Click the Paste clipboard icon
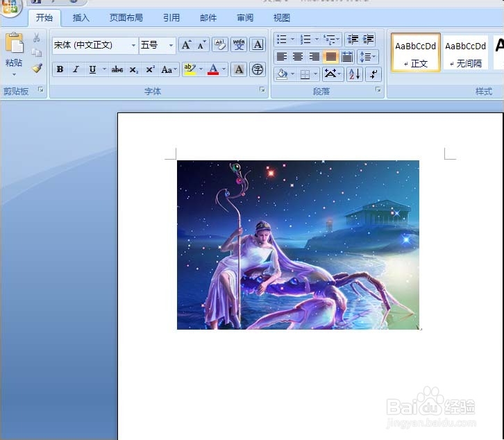The image size is (504, 440). tap(14, 43)
